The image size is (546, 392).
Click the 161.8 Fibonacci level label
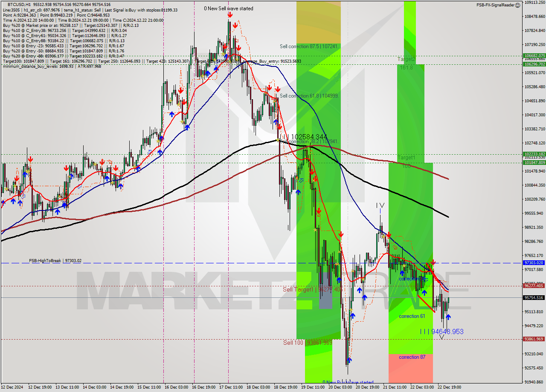click(406, 67)
